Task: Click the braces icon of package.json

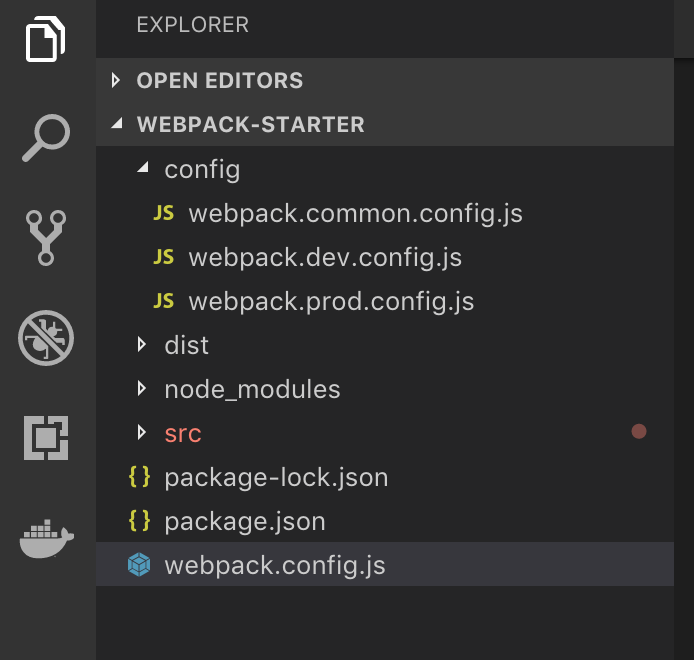Action: click(140, 521)
